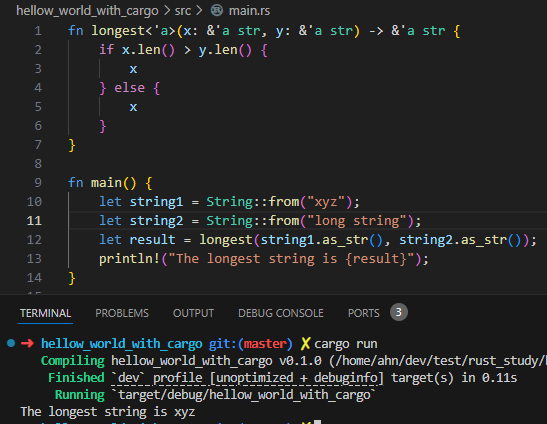
Task: Click line number 11 in the gutter
Action: (34, 221)
